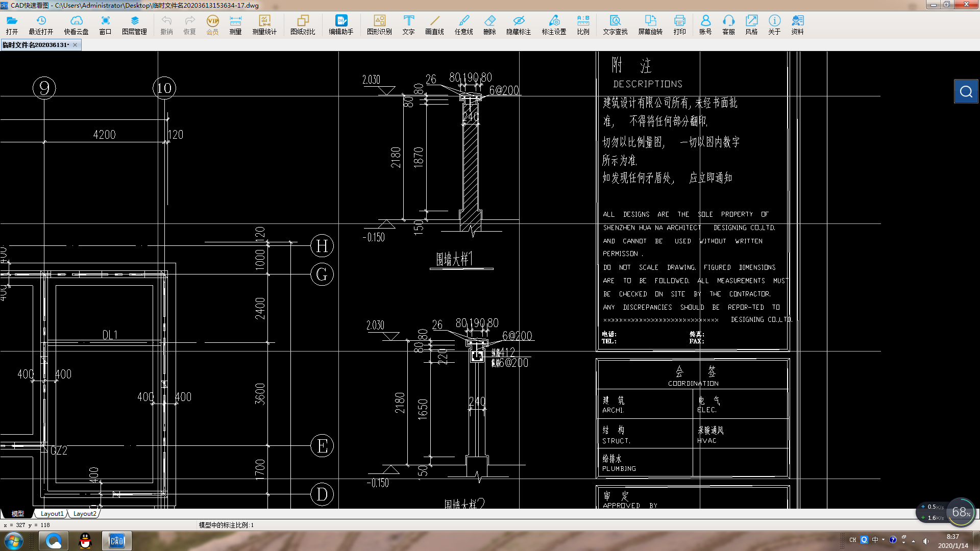The height and width of the screenshot is (551, 980).
Task: Select the 画直线 draw line tool
Action: pos(434,24)
